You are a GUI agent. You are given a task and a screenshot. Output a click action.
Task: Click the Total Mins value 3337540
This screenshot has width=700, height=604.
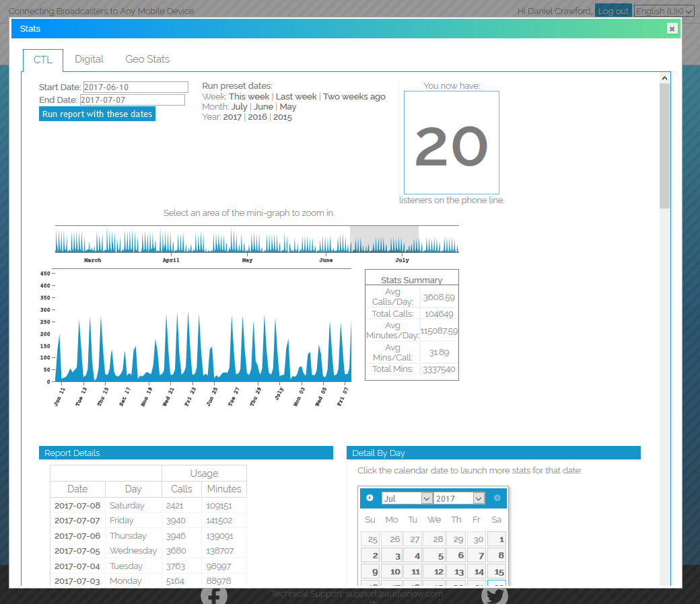pos(439,369)
